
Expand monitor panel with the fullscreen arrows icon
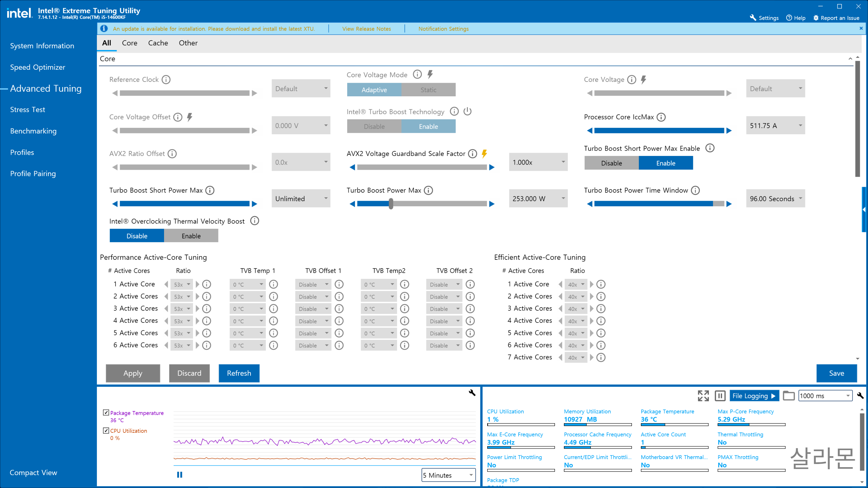click(703, 396)
